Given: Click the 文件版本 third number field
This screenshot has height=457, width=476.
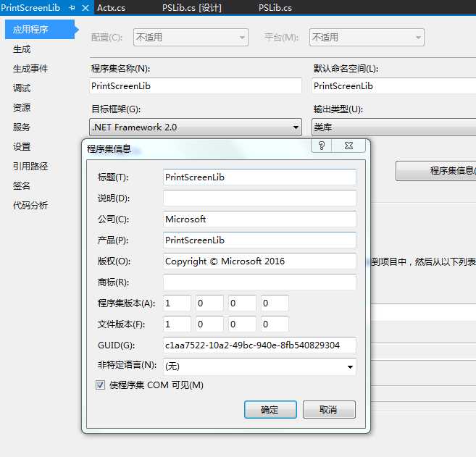Looking at the screenshot, I should point(242,324).
